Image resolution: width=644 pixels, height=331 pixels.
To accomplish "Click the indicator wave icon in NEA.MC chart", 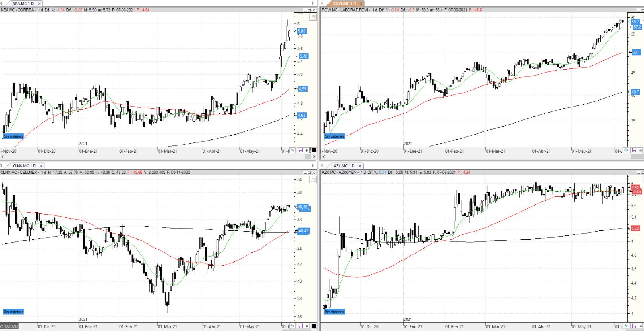I will pos(292,150).
